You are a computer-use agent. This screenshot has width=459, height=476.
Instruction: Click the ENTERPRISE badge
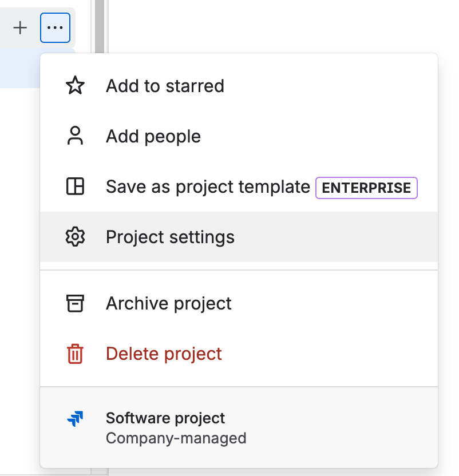(x=366, y=187)
